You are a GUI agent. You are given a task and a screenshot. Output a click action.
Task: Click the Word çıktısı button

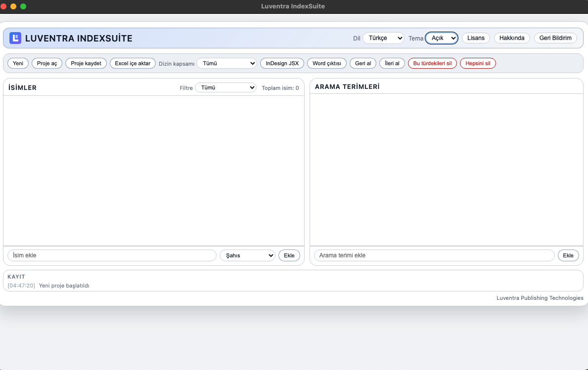[x=327, y=63]
